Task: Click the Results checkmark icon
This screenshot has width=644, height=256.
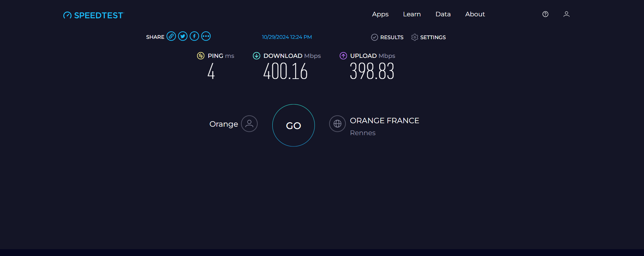Action: pyautogui.click(x=374, y=37)
